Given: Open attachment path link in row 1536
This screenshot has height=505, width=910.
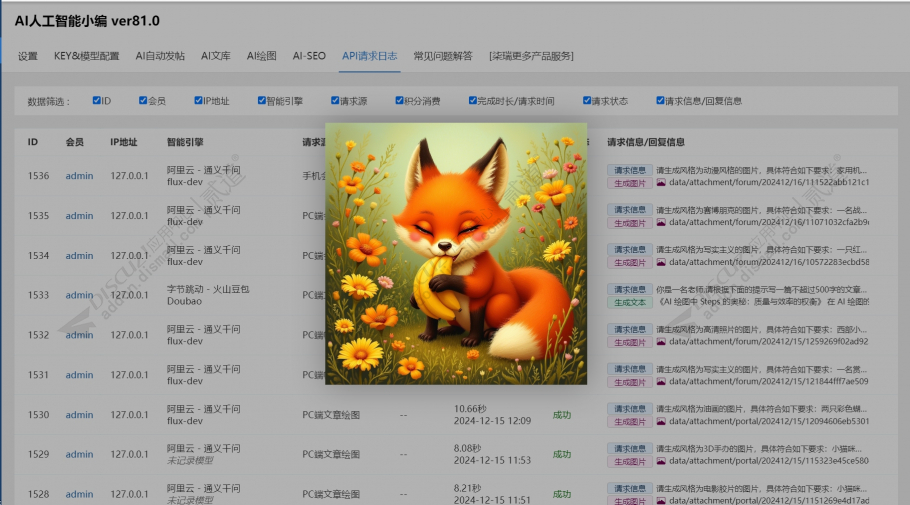Looking at the screenshot, I should click(x=769, y=182).
